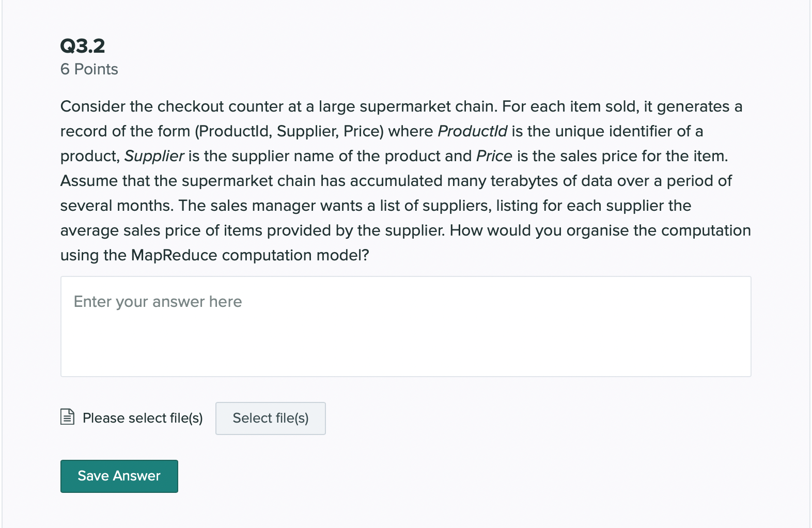Click the 'Please select file(s)' label text
The height and width of the screenshot is (528, 812).
(143, 418)
